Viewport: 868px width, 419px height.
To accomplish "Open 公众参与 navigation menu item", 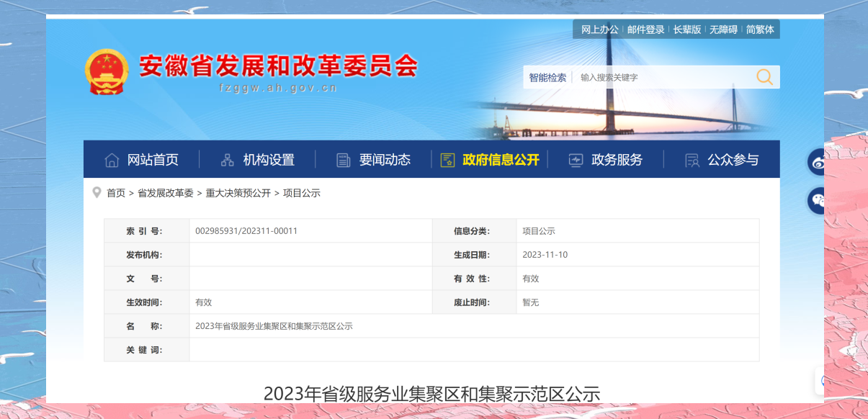I will [x=733, y=160].
